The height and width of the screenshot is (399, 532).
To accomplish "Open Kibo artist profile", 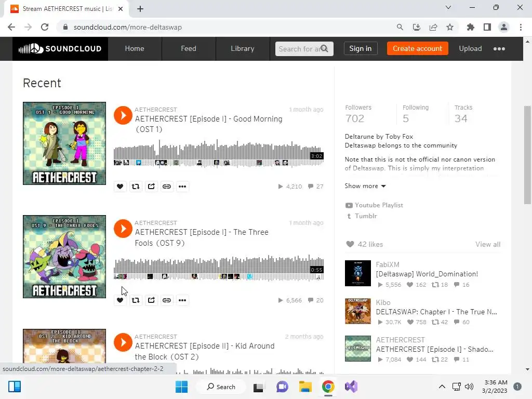I will tap(383, 303).
